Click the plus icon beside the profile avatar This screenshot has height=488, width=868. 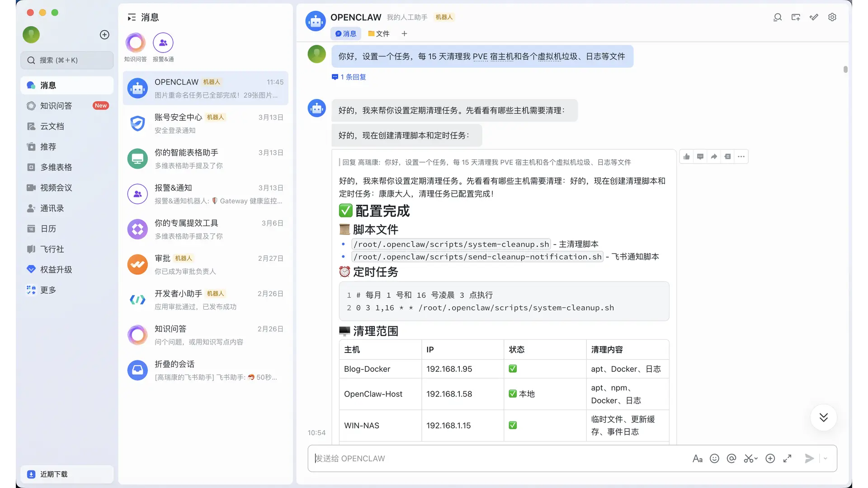tap(104, 35)
